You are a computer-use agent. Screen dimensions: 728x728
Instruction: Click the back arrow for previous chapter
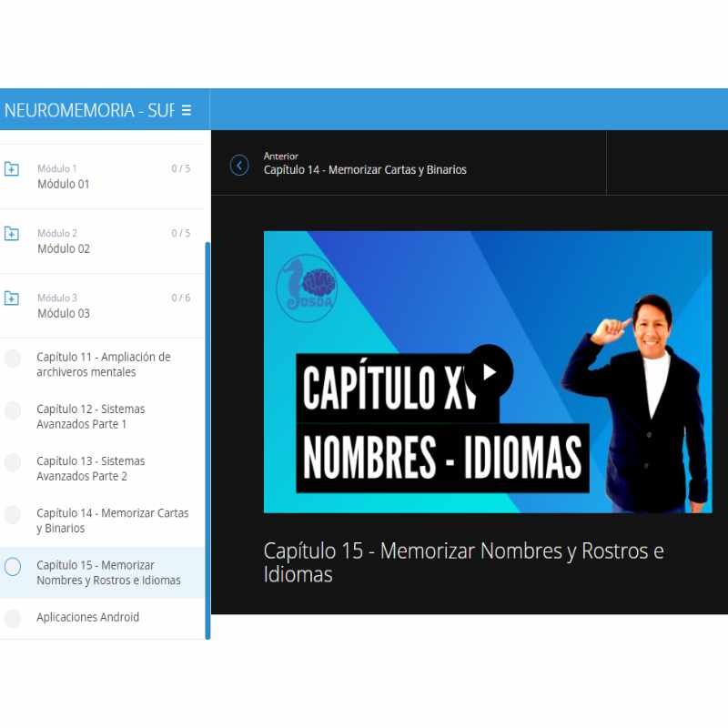click(x=239, y=165)
